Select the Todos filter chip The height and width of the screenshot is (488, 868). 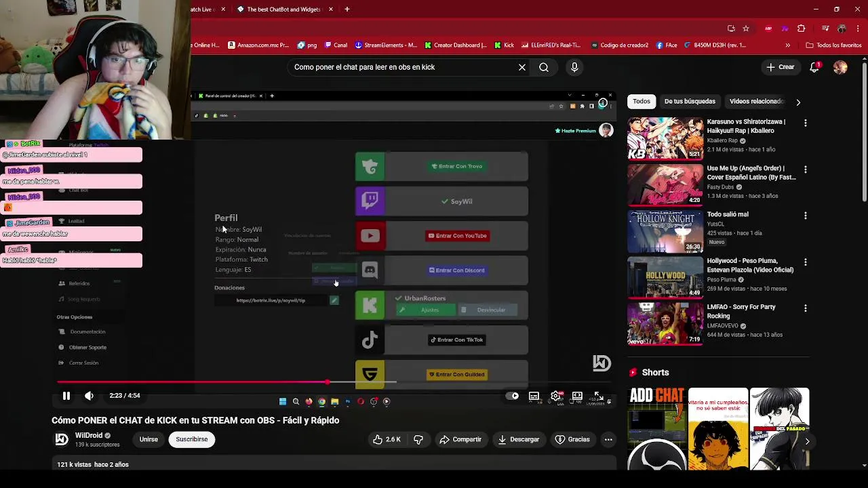coord(642,101)
